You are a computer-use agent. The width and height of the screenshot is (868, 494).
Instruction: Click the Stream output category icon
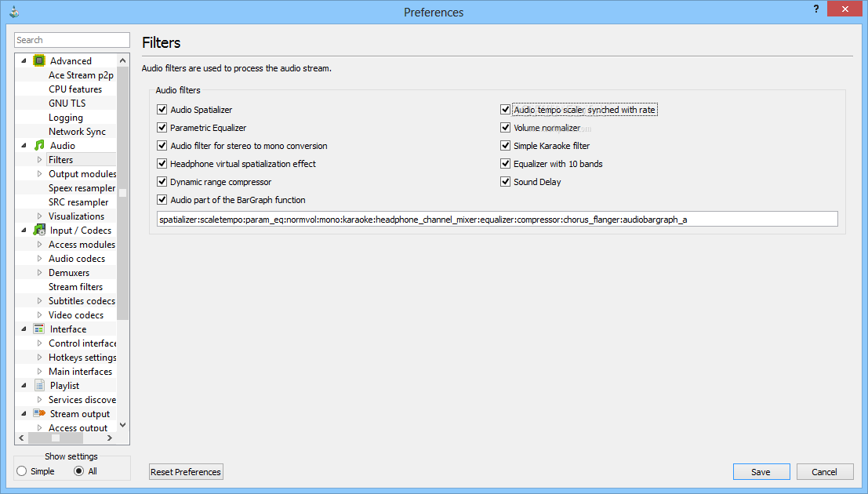(39, 414)
